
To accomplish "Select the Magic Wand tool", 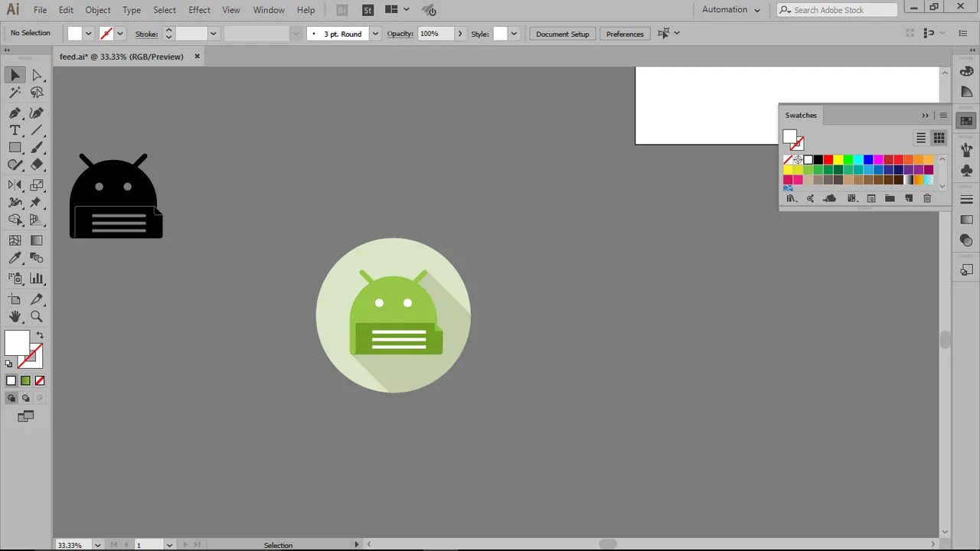I will (x=15, y=93).
